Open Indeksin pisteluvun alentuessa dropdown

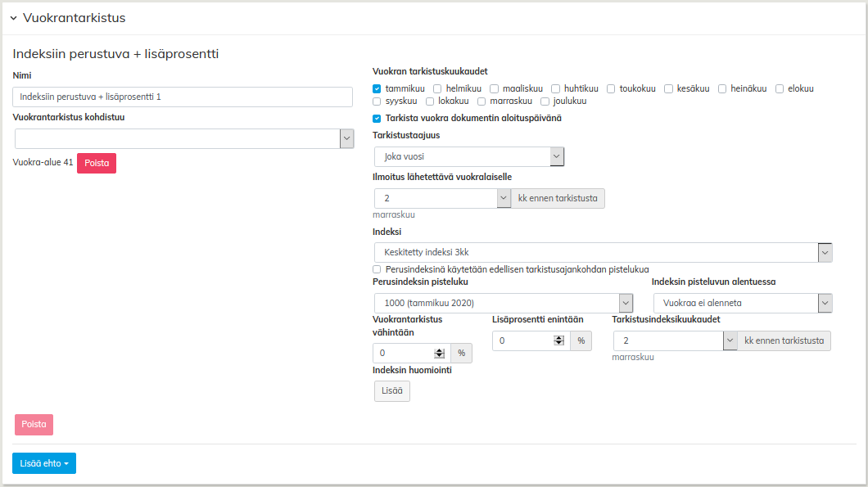point(825,303)
